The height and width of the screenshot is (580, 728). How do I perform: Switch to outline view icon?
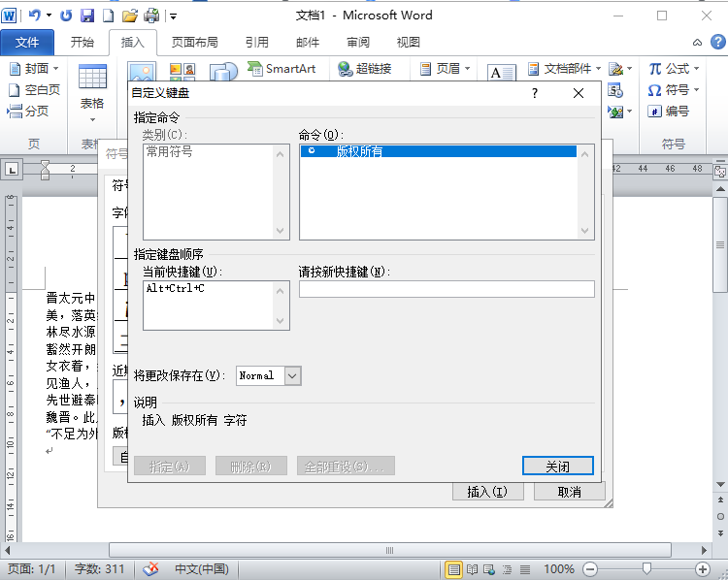click(x=507, y=569)
